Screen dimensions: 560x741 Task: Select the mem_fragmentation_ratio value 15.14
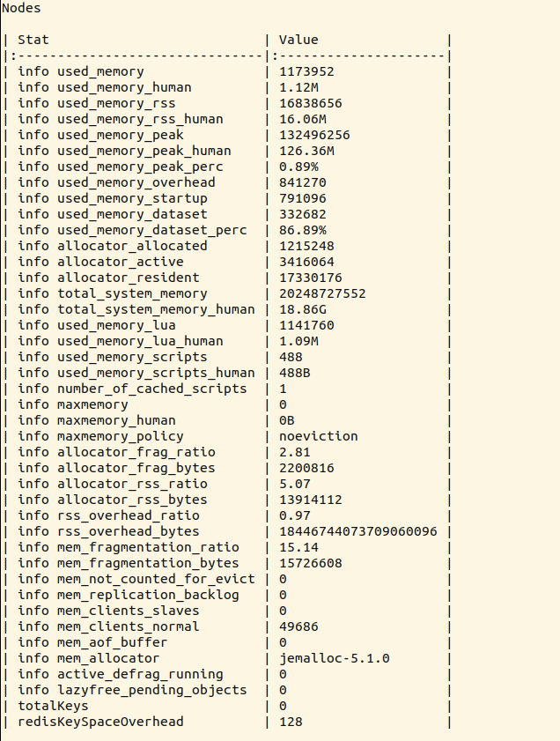pyautogui.click(x=298, y=547)
